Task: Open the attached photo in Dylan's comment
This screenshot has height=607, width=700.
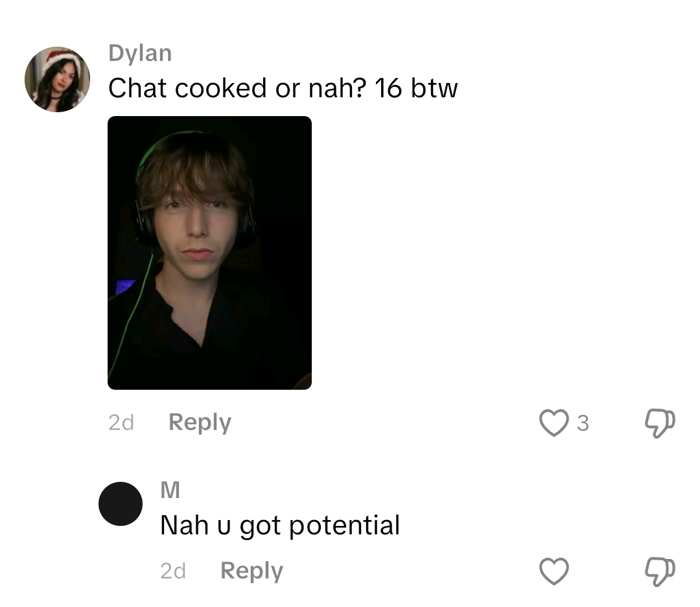Action: (x=209, y=253)
